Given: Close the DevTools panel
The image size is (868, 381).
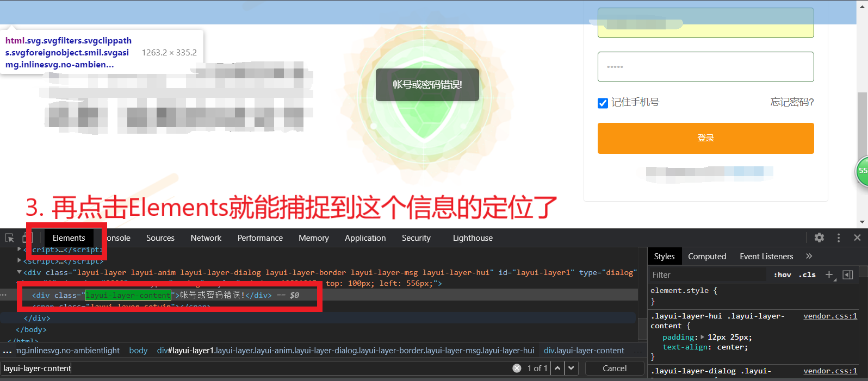Looking at the screenshot, I should [857, 238].
